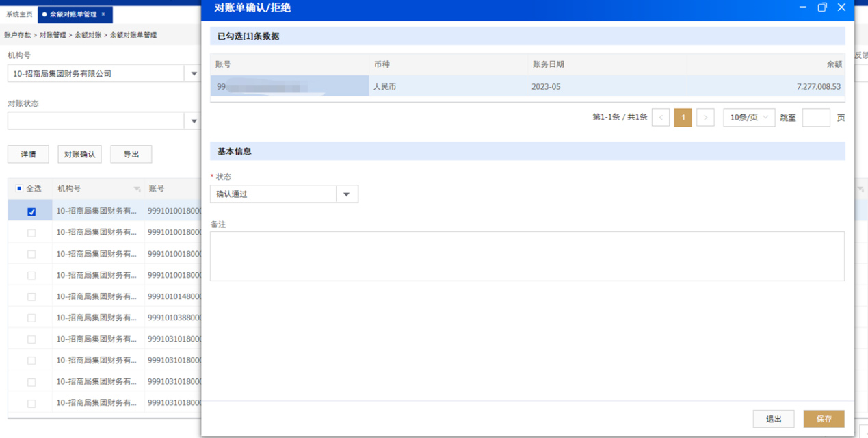Toggle the 全选 select-all checkbox

(x=19, y=188)
